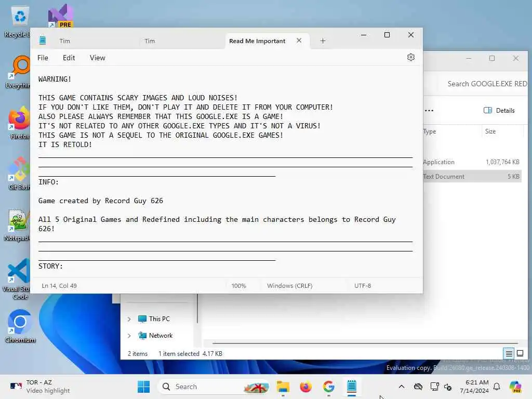Open the Windows Start menu
The height and width of the screenshot is (399, 532).
[x=143, y=387]
